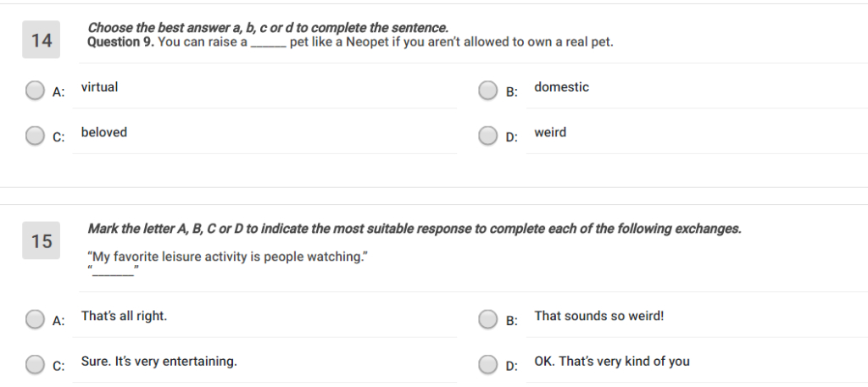Select radio button D for question 15

point(487,364)
